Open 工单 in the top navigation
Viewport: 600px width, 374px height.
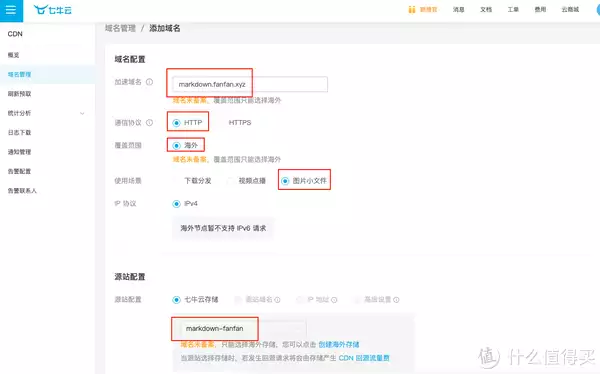point(513,10)
